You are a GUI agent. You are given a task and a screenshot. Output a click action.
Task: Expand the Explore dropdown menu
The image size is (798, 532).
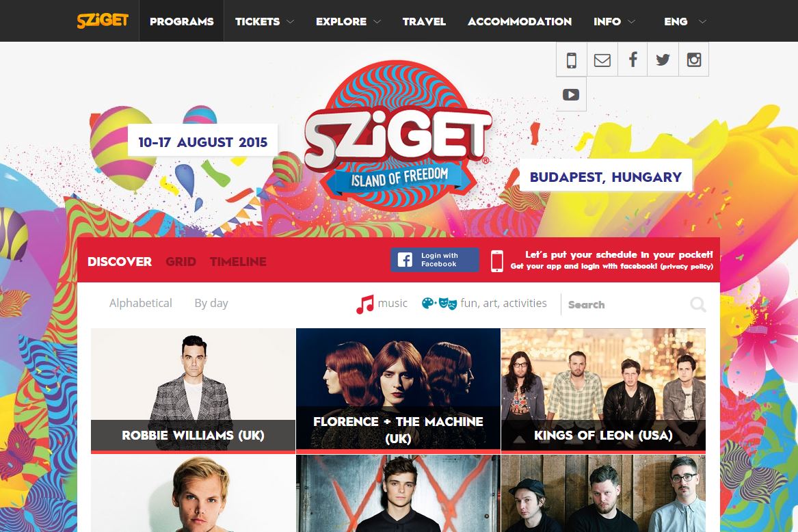click(348, 21)
